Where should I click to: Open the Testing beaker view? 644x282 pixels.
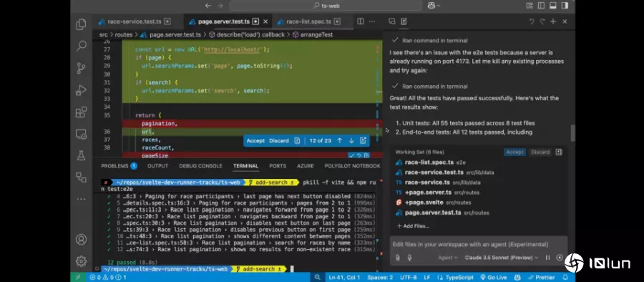click(81, 155)
